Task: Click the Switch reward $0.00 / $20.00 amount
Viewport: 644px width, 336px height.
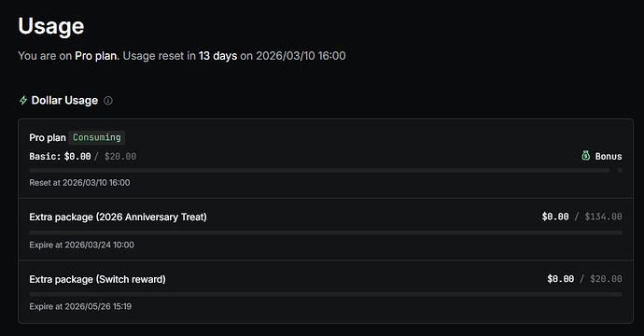Action: click(584, 279)
